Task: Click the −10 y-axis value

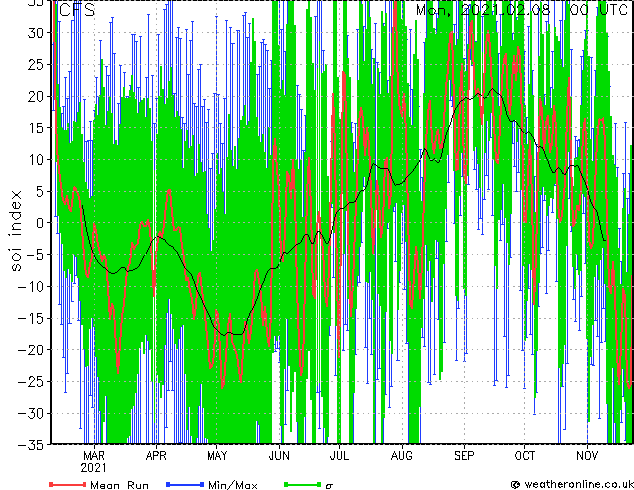Action: 31,287
